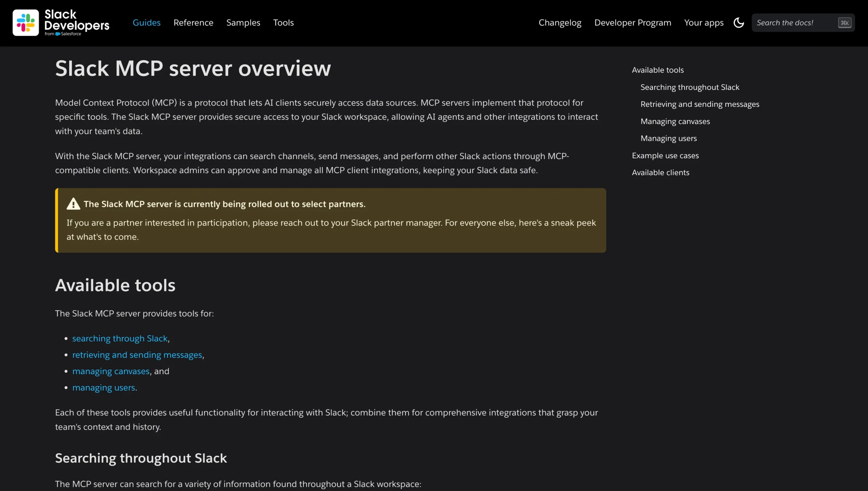This screenshot has width=868, height=491.
Task: Open the Guides menu item
Action: 146,22
